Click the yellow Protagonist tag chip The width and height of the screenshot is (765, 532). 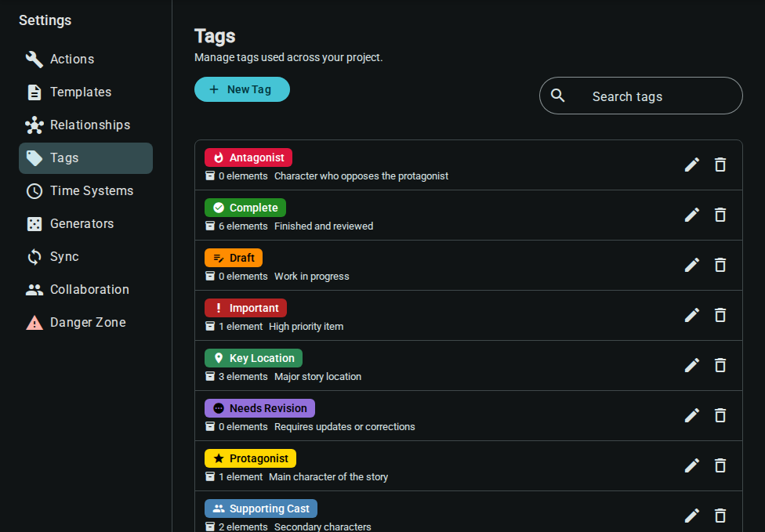(250, 458)
